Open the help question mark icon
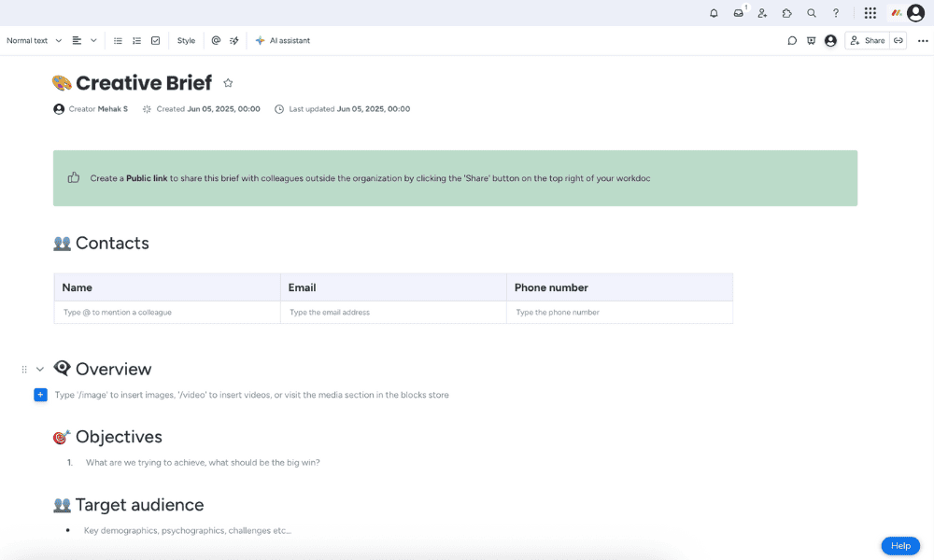This screenshot has width=934, height=560. click(836, 13)
